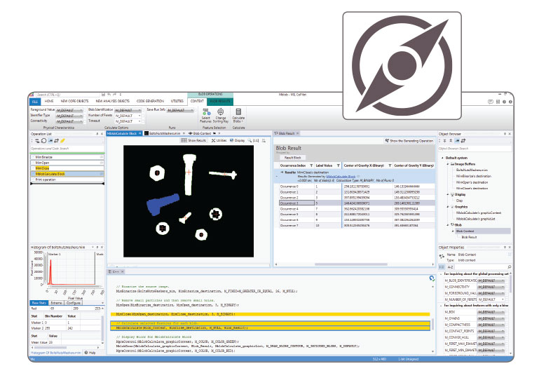Open the NEW CORE OBJECTS ribbon tab
539x392 pixels.
[74, 102]
